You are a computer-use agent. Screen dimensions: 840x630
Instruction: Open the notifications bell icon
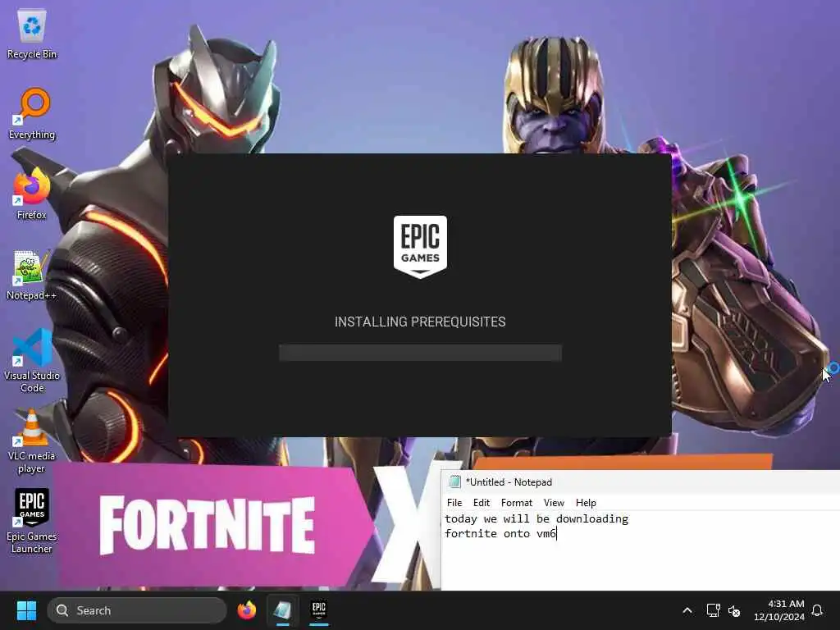[818, 610]
